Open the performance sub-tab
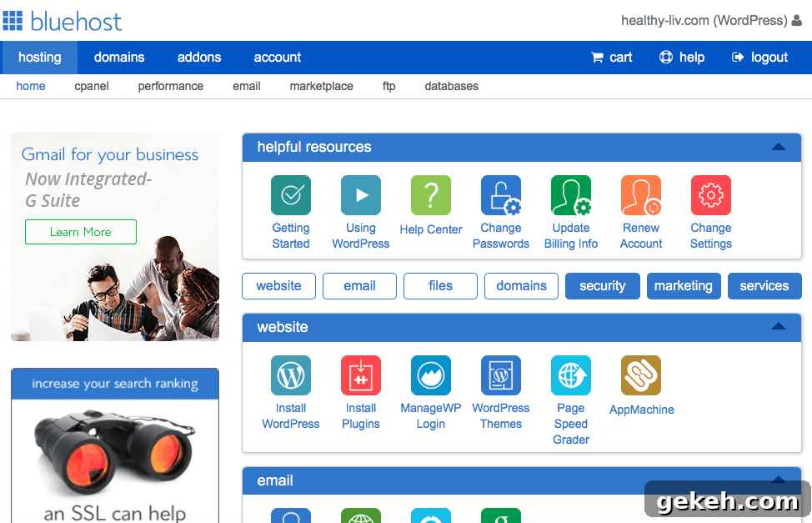This screenshot has width=812, height=523. click(170, 86)
